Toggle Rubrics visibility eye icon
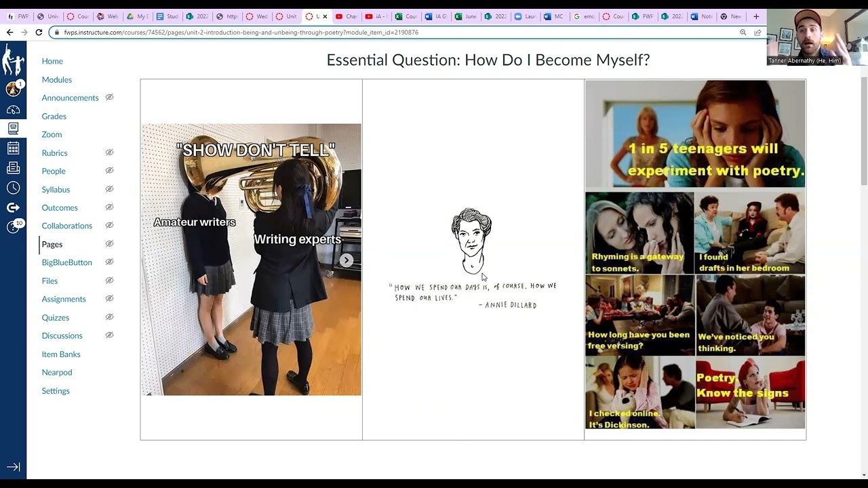 [x=109, y=152]
